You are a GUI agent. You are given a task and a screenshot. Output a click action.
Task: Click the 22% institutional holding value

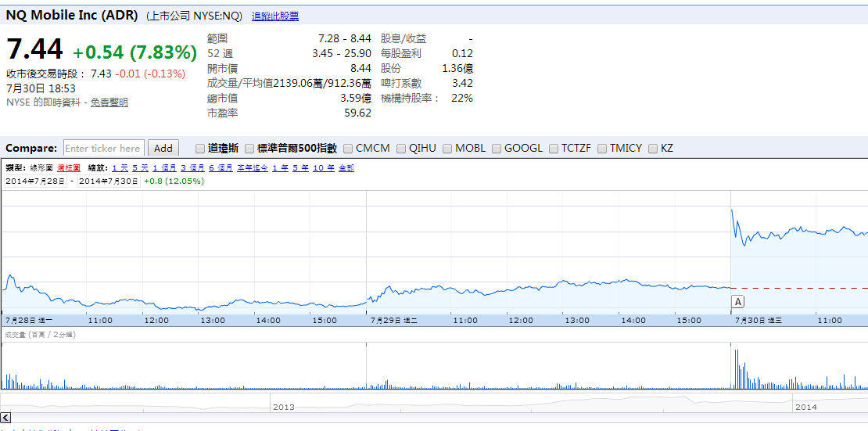(461, 98)
